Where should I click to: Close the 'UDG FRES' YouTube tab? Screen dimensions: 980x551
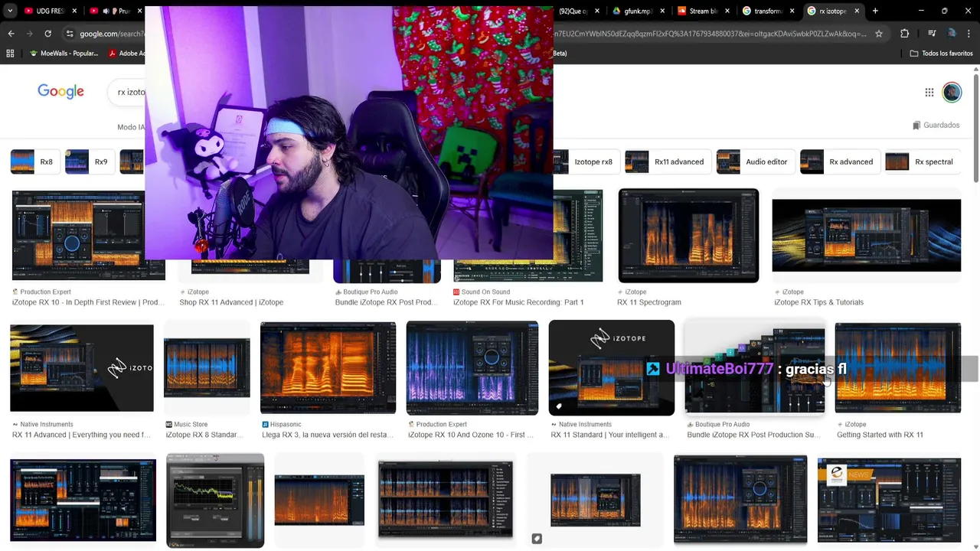(75, 11)
